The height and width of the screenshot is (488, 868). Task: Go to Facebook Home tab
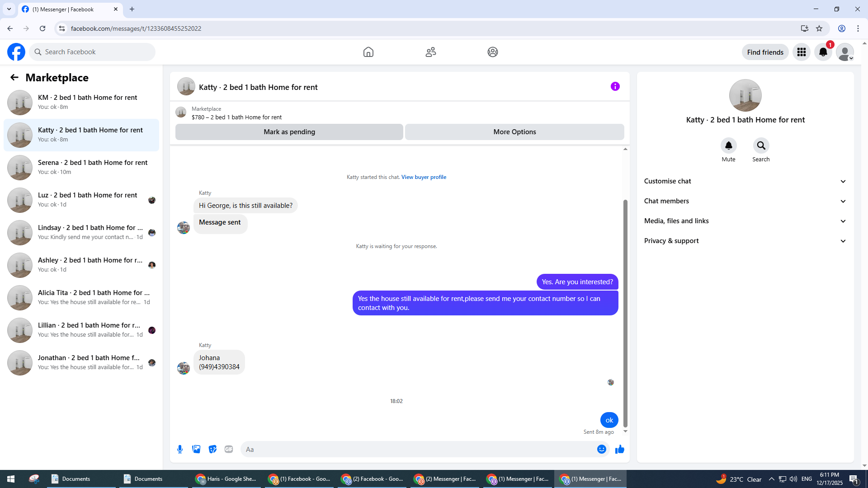click(368, 52)
